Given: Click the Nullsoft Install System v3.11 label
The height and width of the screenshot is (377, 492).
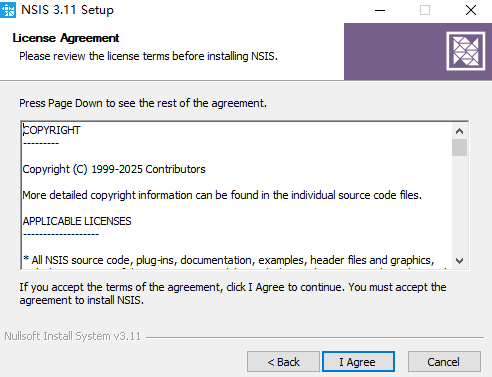Looking at the screenshot, I should click(72, 336).
